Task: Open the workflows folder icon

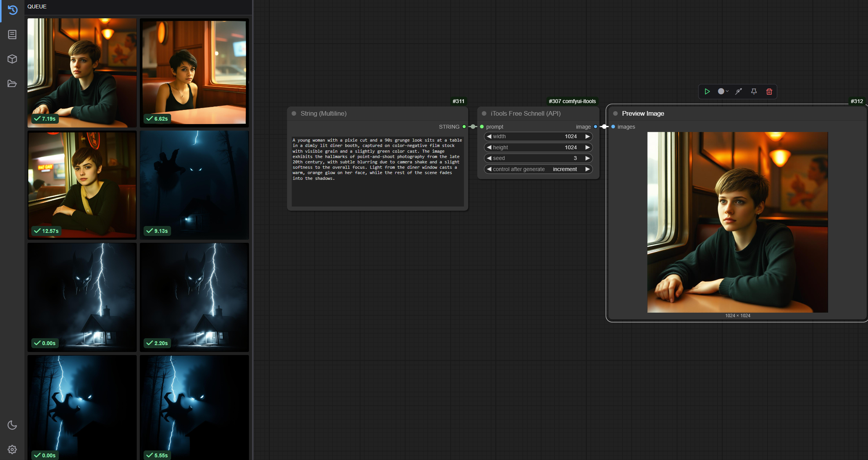Action: point(12,84)
